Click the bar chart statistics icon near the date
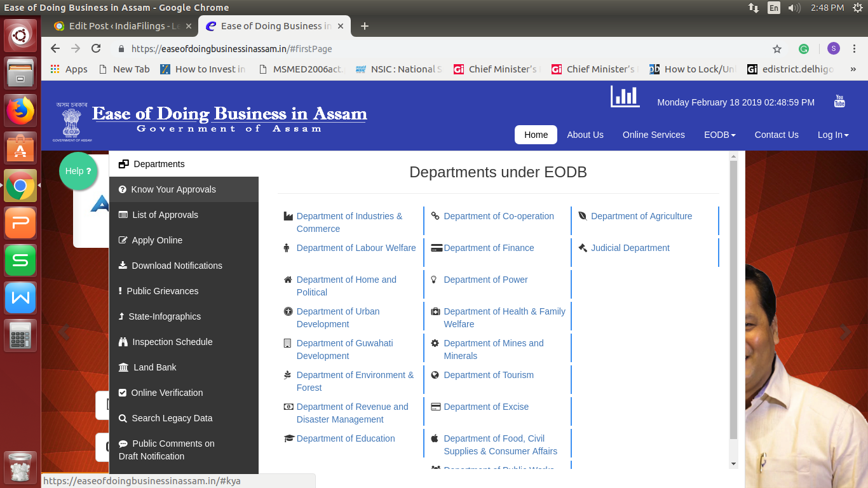 pyautogui.click(x=625, y=97)
